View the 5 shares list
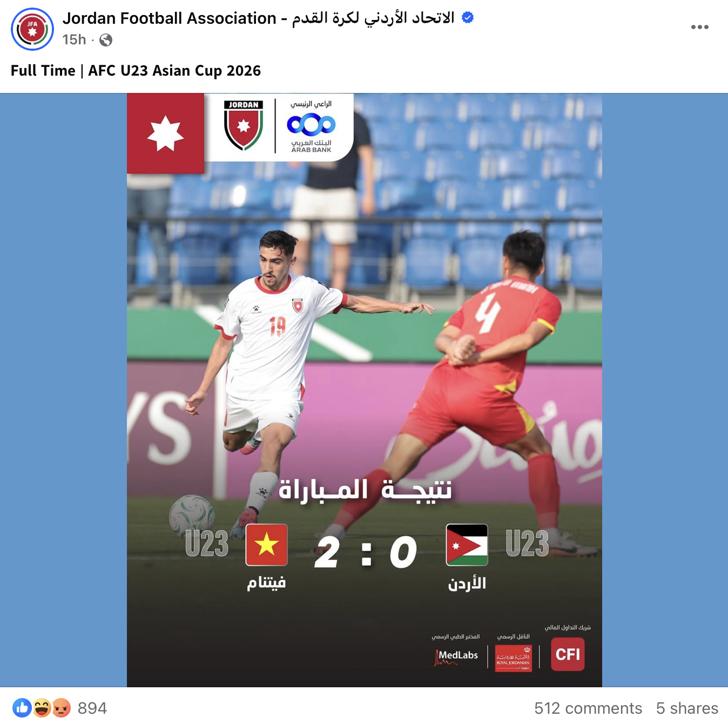Viewport: 728px width, 724px height. [x=687, y=708]
